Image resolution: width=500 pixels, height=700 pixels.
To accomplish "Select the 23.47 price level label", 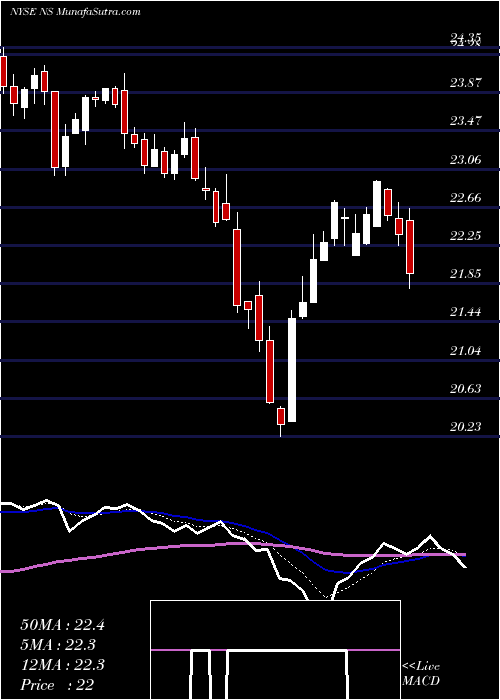I will pyautogui.click(x=466, y=120).
